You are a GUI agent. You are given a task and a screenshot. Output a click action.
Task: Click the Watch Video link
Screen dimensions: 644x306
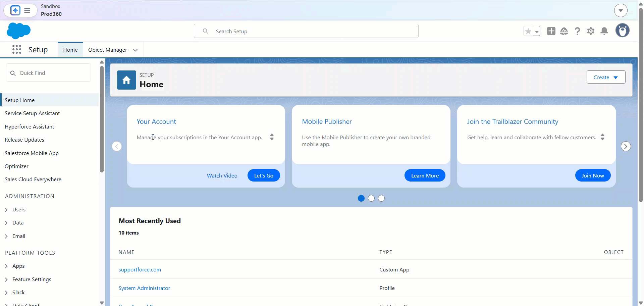tap(222, 175)
